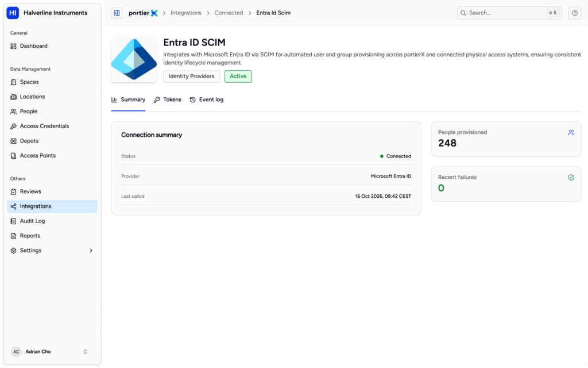The width and height of the screenshot is (588, 368).
Task: Click the Halverline Instruments HI badge
Action: (x=13, y=13)
